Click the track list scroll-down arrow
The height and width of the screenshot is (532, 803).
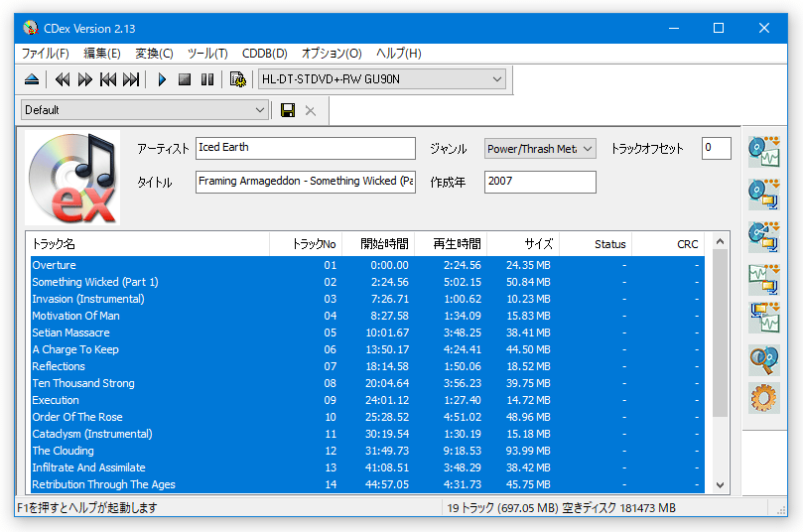tap(720, 485)
